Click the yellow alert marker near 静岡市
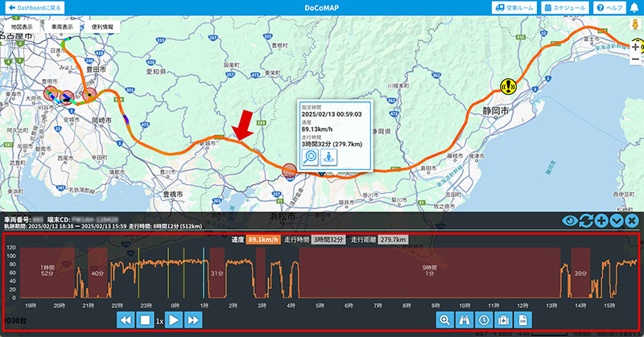644x337 pixels. [507, 85]
